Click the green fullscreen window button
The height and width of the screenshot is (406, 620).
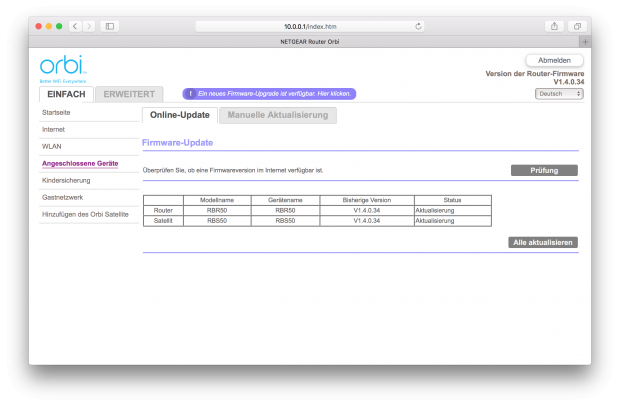59,26
